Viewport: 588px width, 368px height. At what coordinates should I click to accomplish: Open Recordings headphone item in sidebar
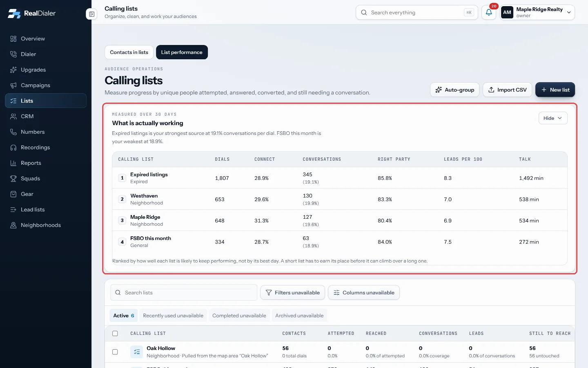point(46,147)
